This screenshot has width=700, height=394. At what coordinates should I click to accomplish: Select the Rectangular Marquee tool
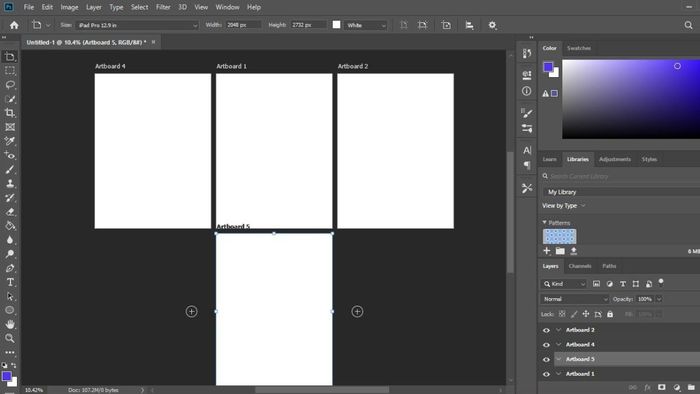point(10,71)
